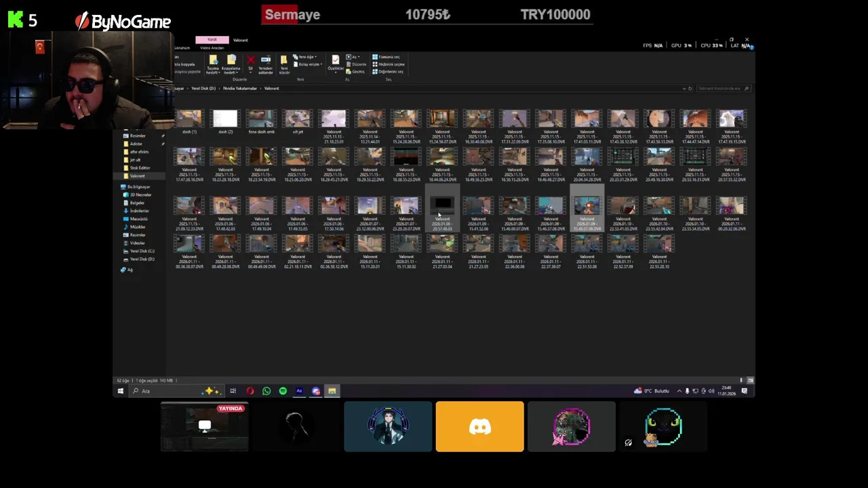The width and height of the screenshot is (868, 488).
Task: Click the Valorant folder search field
Action: pos(724,88)
